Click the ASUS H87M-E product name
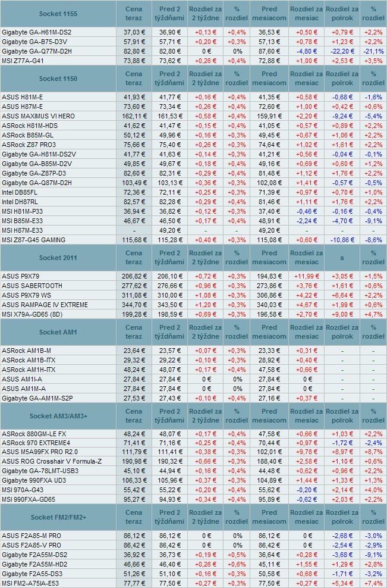This screenshot has height=588, width=387. tap(22, 107)
